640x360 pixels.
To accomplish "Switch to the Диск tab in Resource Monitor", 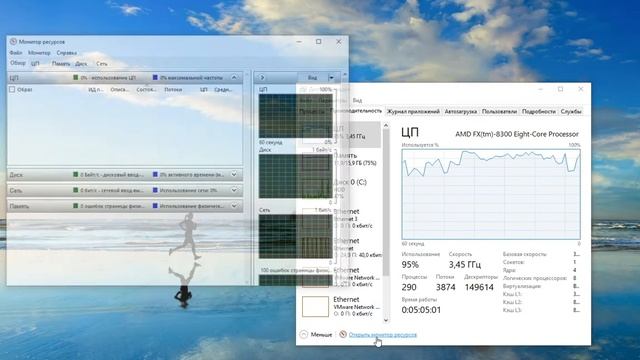I will 81,64.
